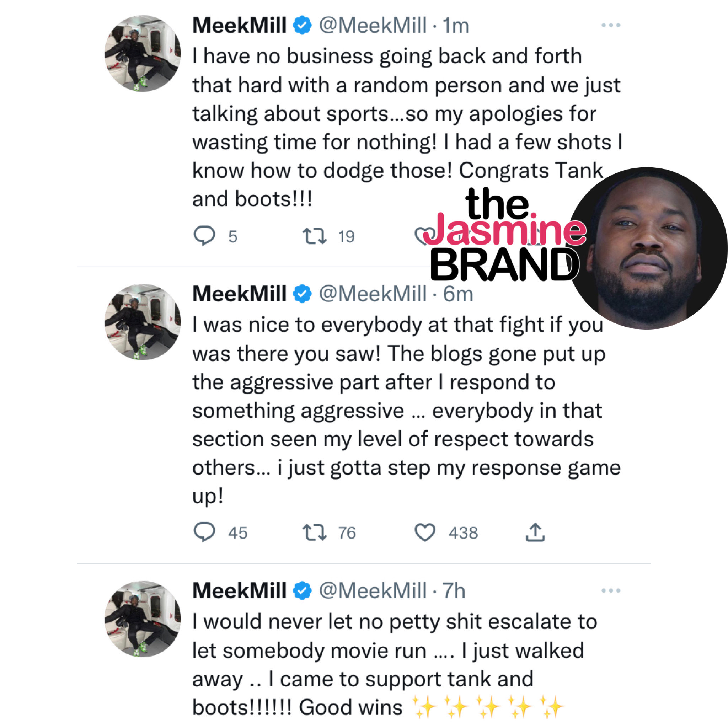728x728 pixels.
Task: Open profile avatar on the 7h tweet
Action: tap(143, 619)
